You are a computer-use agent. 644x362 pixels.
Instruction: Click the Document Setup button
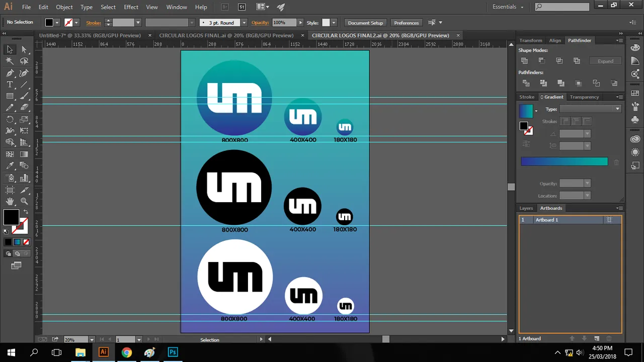pos(365,23)
